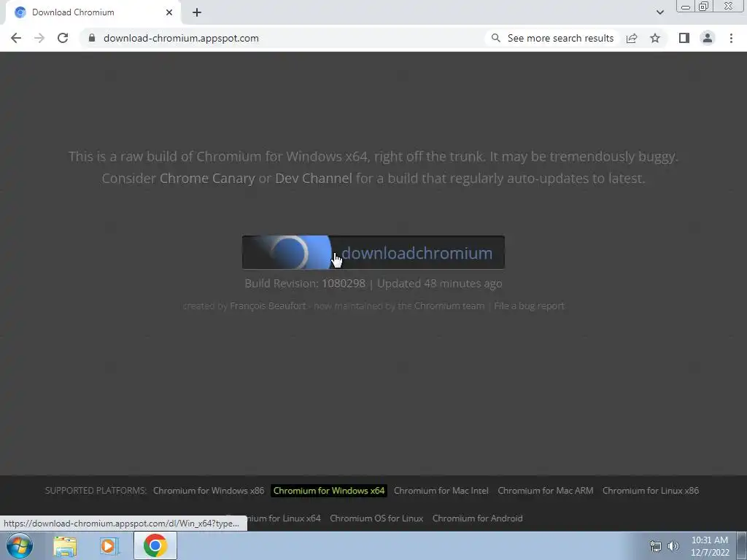Choose Chromium OS for Linux platform
The height and width of the screenshot is (560, 747).
[376, 518]
